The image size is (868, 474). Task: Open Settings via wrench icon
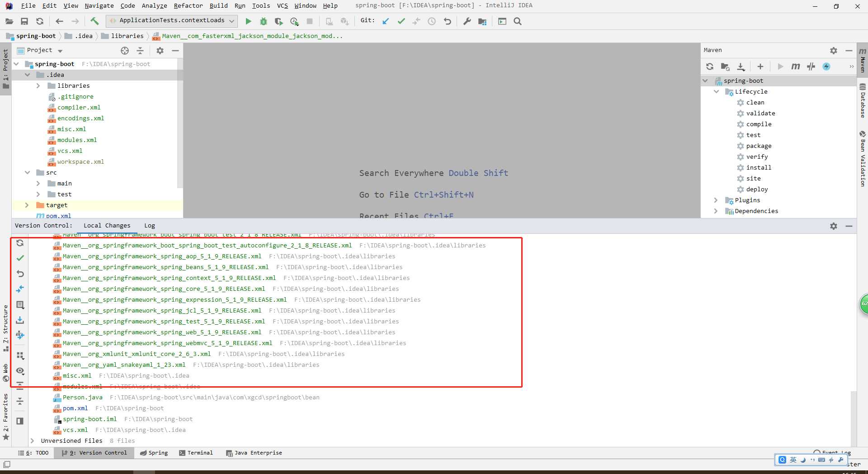[467, 21]
